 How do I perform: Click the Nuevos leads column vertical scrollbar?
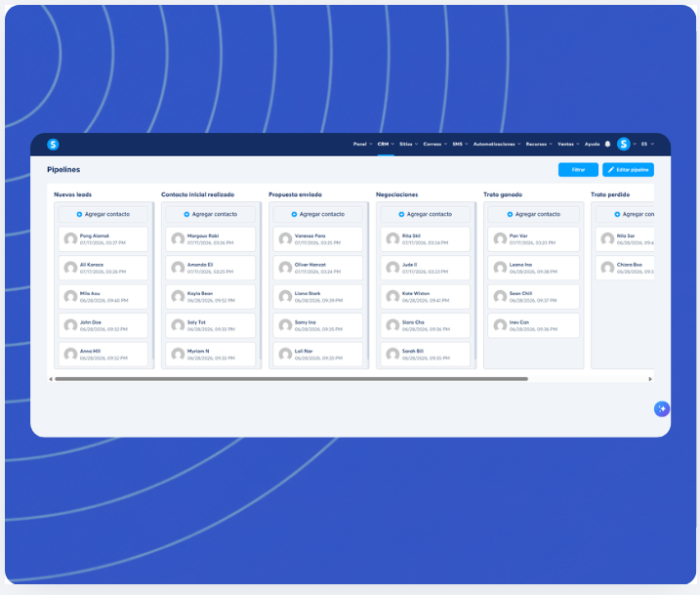[152, 281]
